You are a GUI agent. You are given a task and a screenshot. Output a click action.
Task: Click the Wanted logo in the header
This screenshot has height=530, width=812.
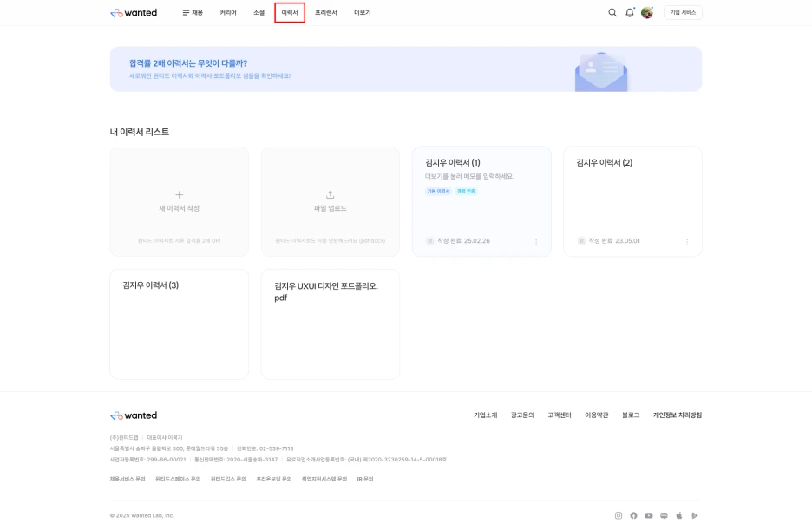[134, 12]
